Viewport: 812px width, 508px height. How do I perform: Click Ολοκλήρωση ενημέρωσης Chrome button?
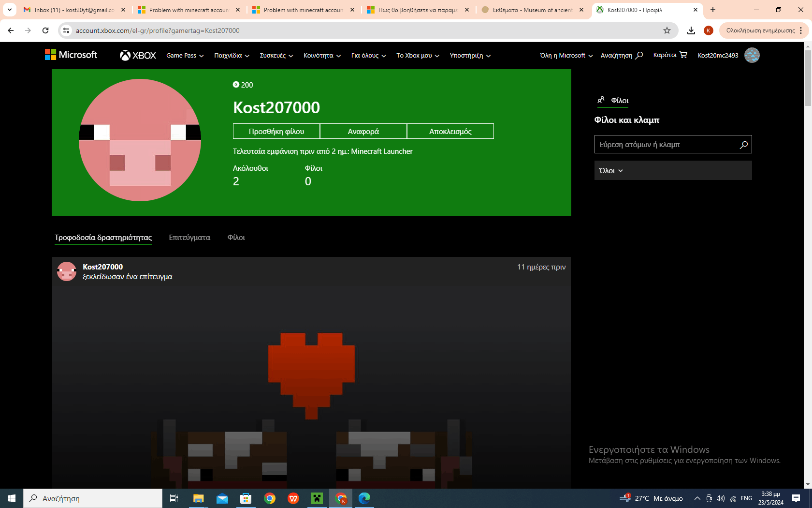(x=760, y=30)
